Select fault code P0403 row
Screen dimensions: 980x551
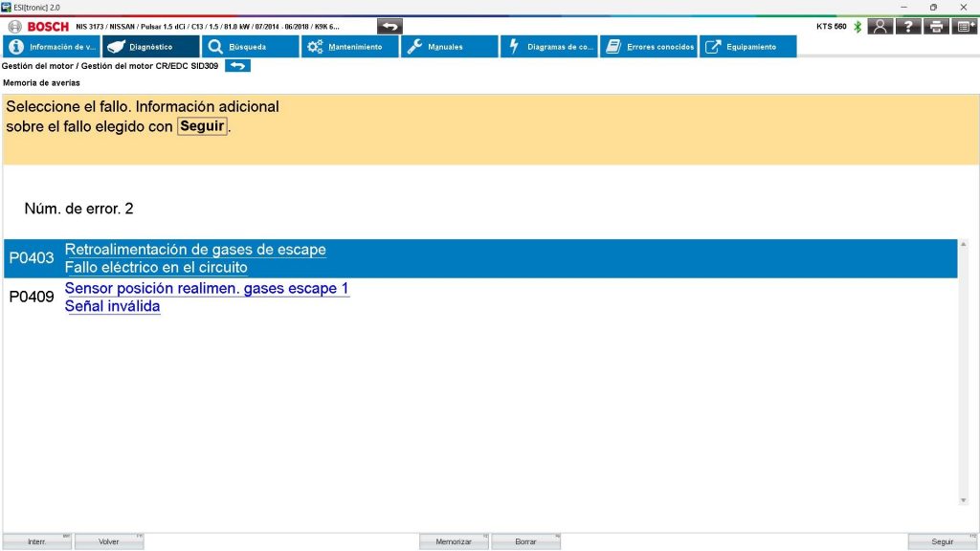(x=480, y=258)
